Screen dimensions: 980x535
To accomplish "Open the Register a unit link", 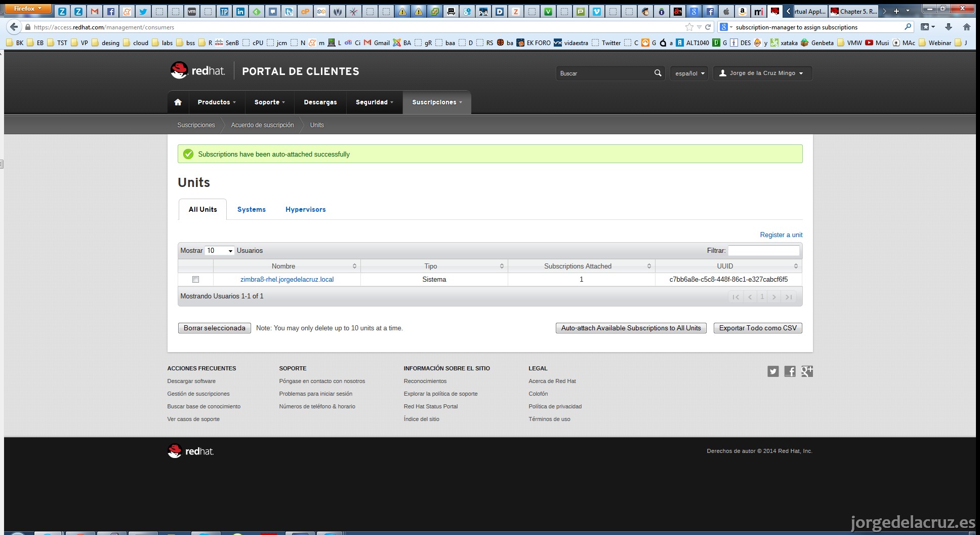I will 781,235.
